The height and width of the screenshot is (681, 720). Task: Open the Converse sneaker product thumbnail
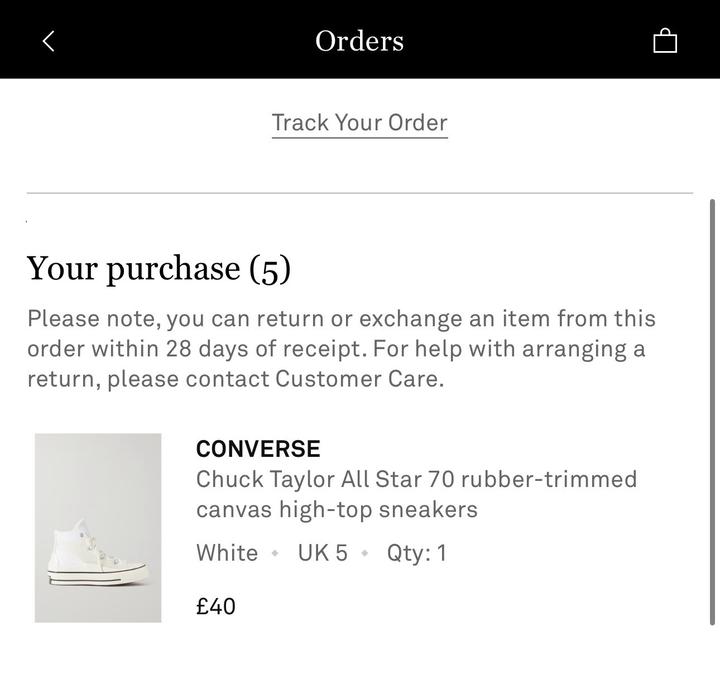pyautogui.click(x=98, y=528)
